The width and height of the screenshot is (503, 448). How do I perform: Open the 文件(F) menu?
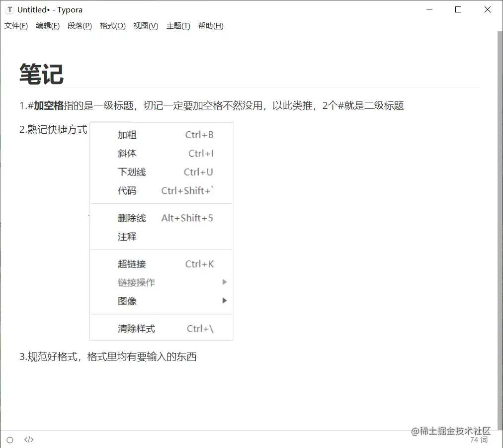(16, 26)
